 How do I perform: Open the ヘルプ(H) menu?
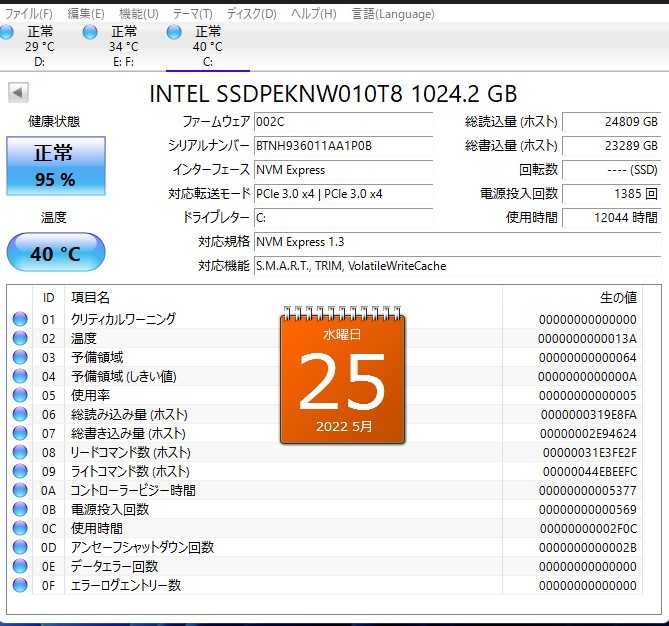315,14
